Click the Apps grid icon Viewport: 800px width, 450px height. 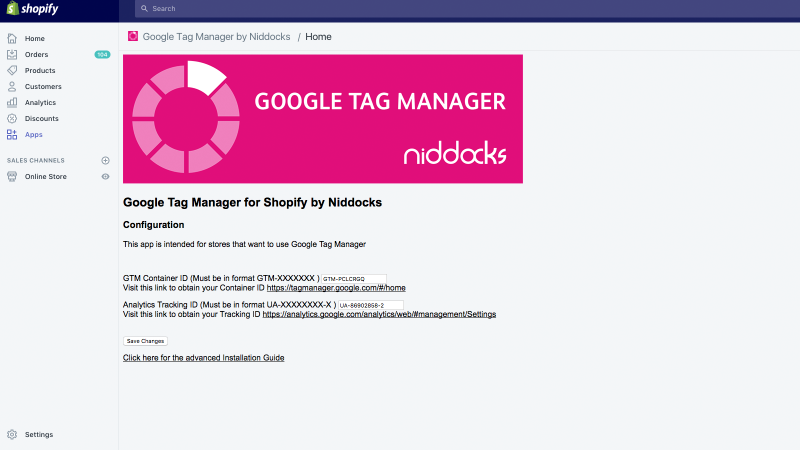click(x=12, y=135)
